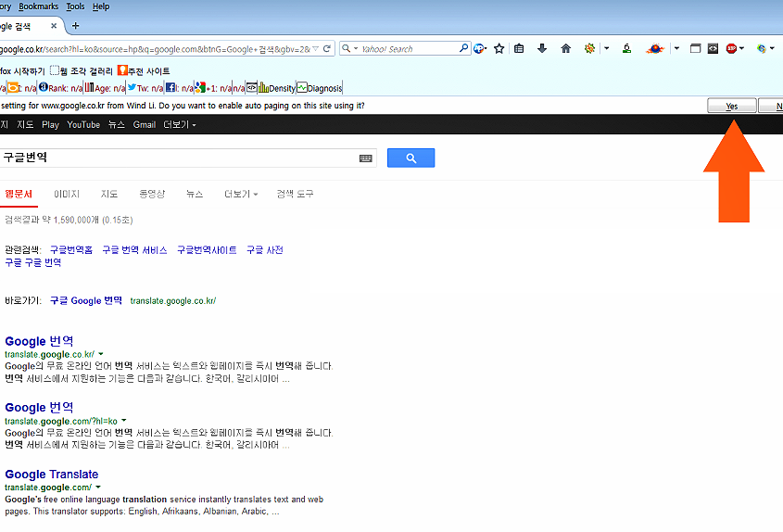Go to the Home page icon
This screenshot has height=532, width=783.
[566, 48]
